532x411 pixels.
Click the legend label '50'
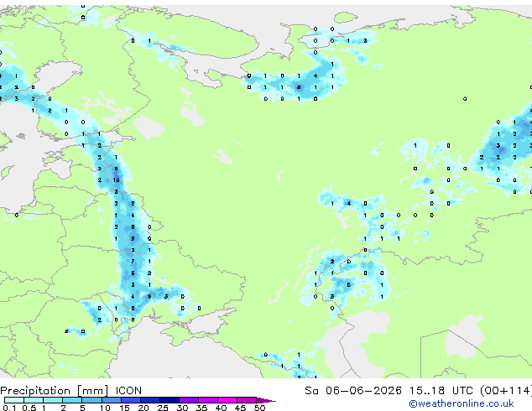259,408
